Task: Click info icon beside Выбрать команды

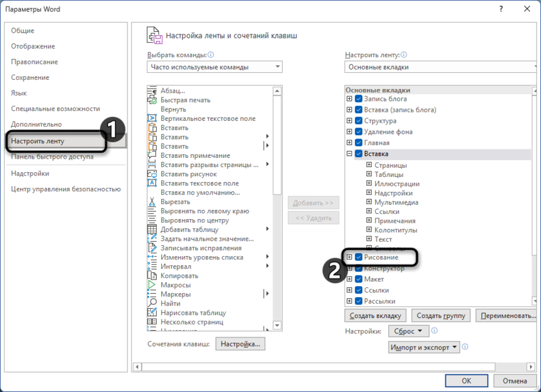Action: tap(211, 55)
